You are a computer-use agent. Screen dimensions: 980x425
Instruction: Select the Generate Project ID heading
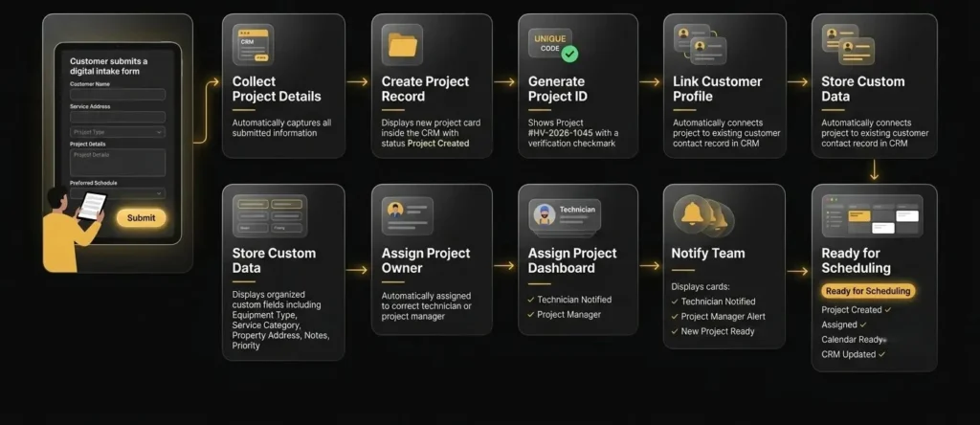coord(556,89)
